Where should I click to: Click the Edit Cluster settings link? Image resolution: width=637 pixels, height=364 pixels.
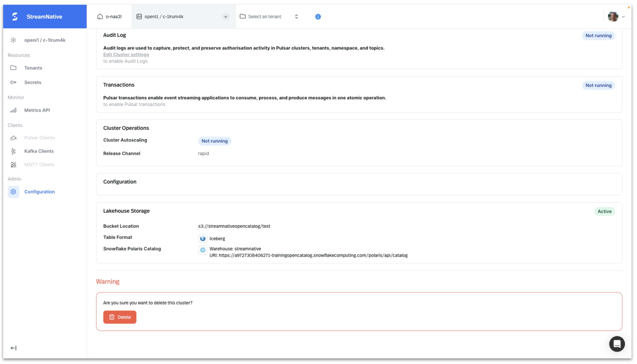tap(126, 55)
